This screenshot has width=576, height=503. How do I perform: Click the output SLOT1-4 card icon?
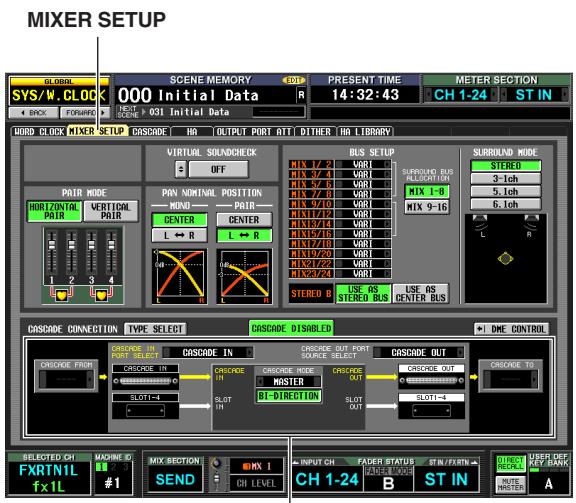coord(432,410)
